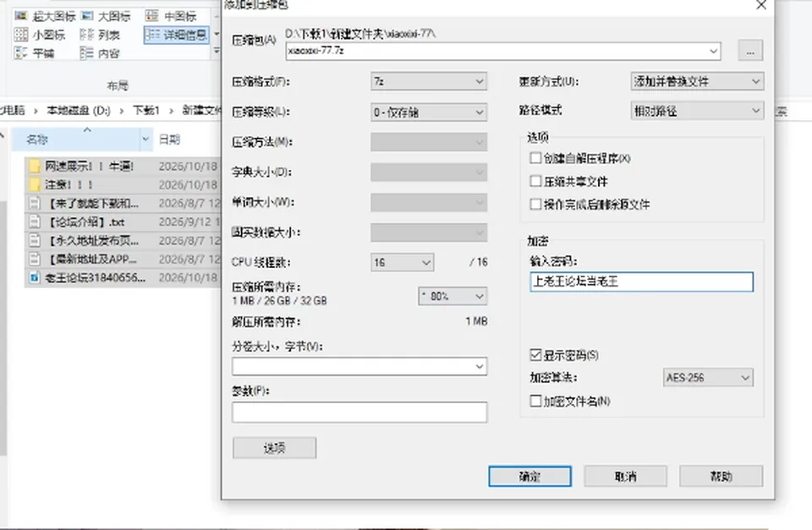The width and height of the screenshot is (812, 530).
Task: Open the 分卷大小 combo box
Action: 359,367
